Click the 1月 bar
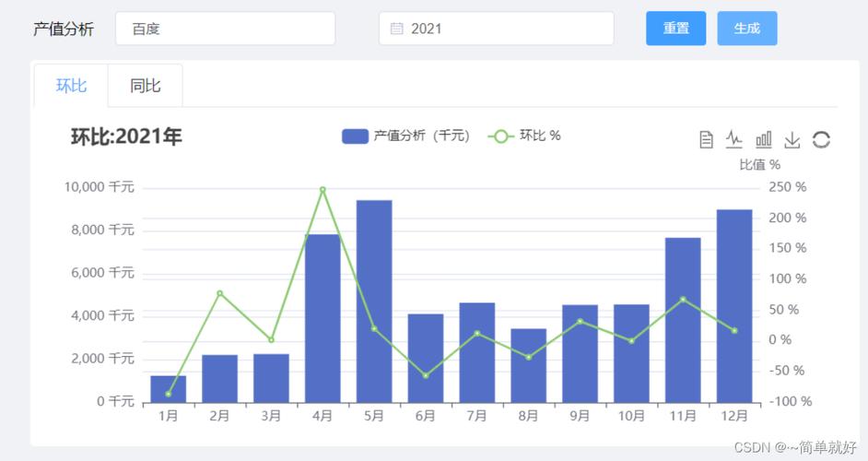The height and width of the screenshot is (461, 868). 169,389
